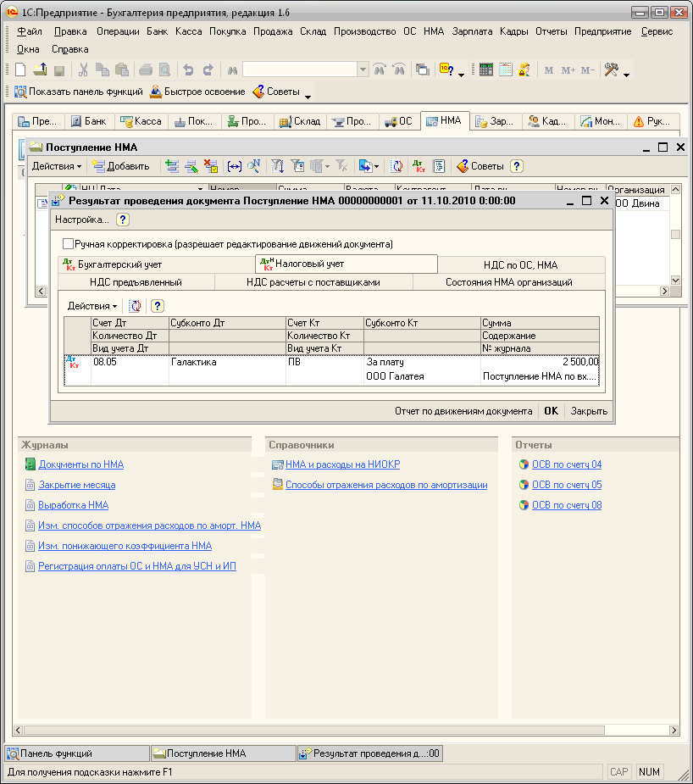Select the 08.05 Галактика posting row
This screenshot has width=693, height=784.
[x=332, y=370]
